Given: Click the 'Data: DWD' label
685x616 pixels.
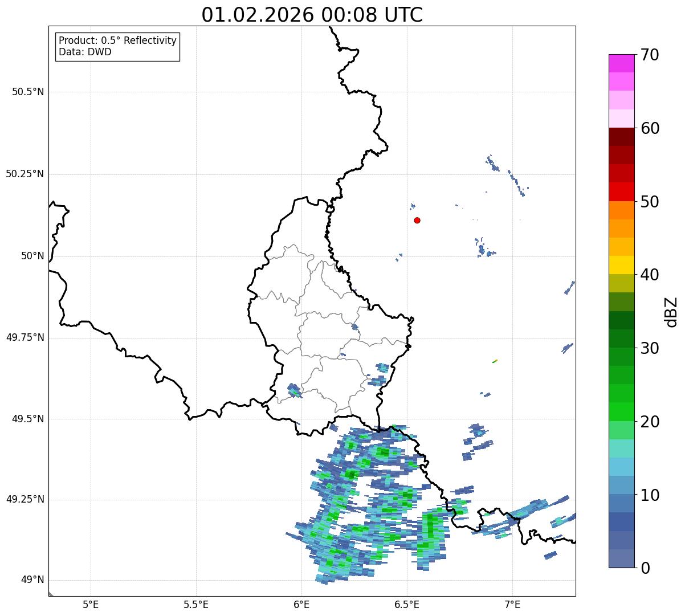Looking at the screenshot, I should pyautogui.click(x=85, y=52).
